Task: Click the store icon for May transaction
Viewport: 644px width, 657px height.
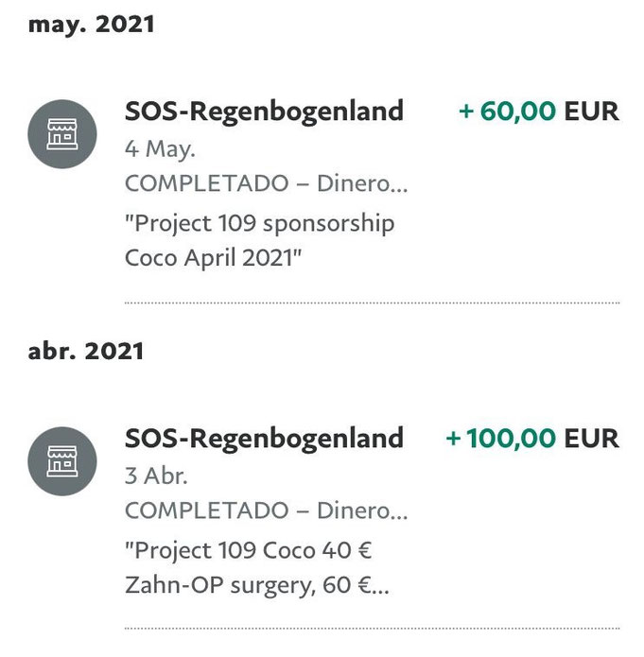Action: point(62,134)
